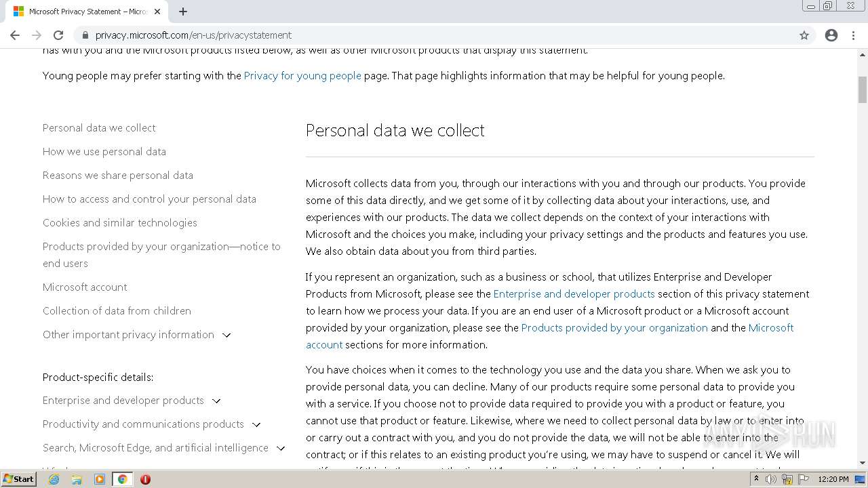Open Products provided by your organization notice

(x=161, y=255)
